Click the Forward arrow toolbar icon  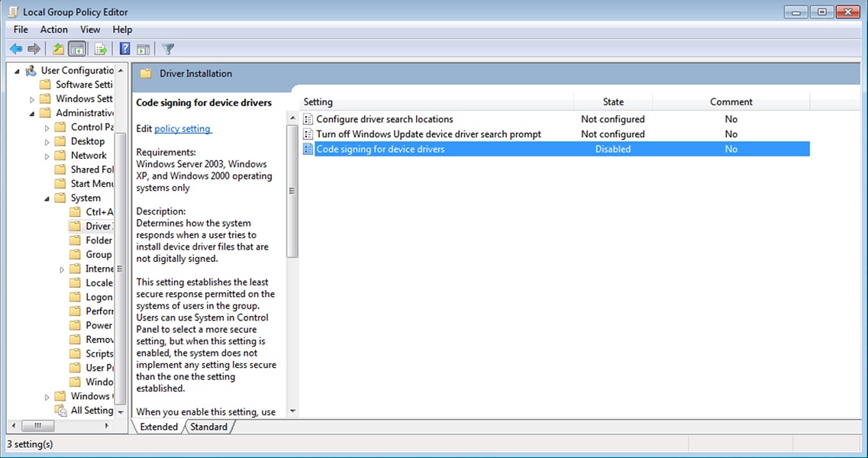(x=34, y=50)
